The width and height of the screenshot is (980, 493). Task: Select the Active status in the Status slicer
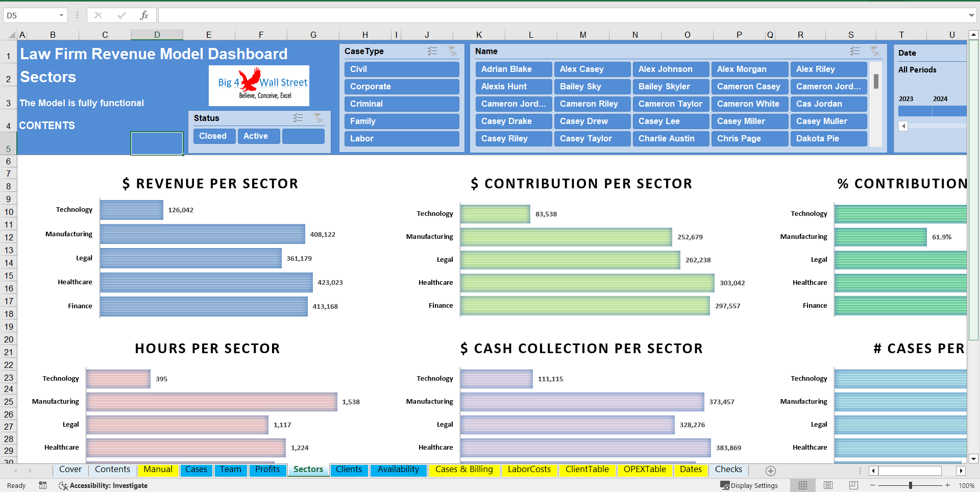[258, 136]
